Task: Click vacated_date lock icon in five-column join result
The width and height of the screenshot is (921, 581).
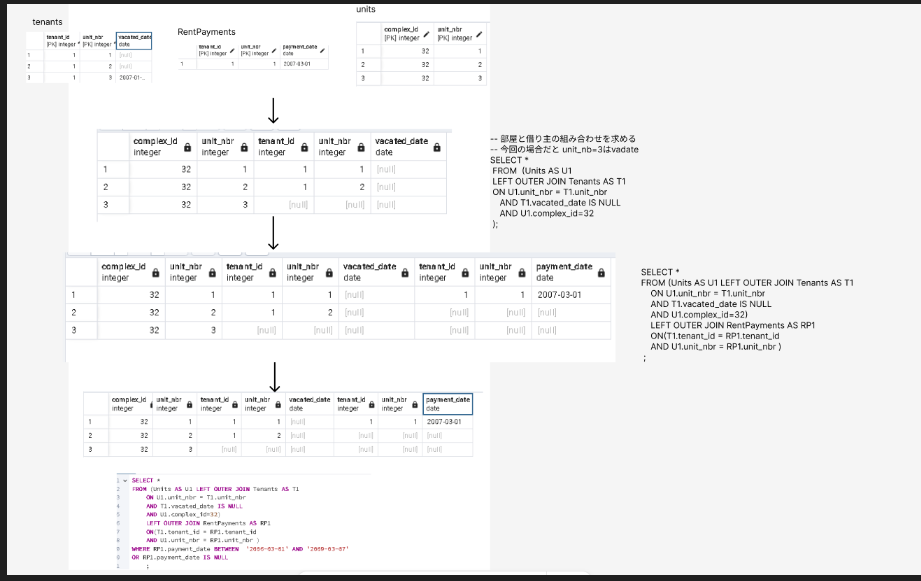Action: [437, 147]
